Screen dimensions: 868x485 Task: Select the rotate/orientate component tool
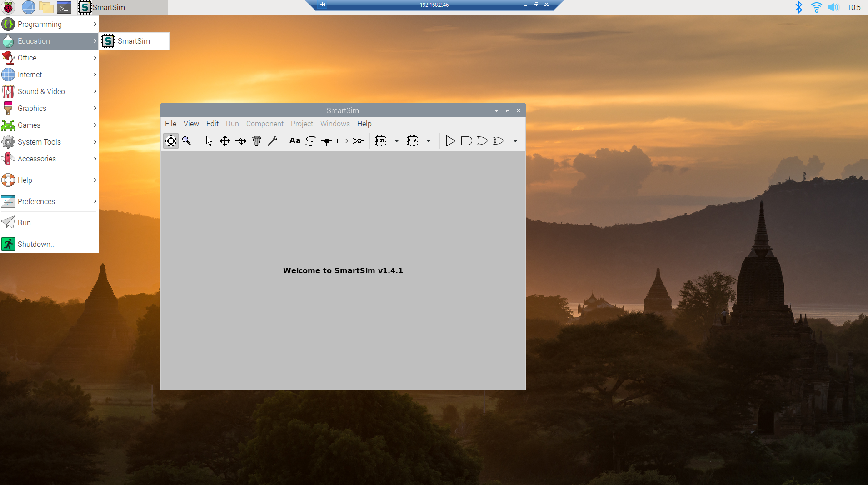point(241,141)
